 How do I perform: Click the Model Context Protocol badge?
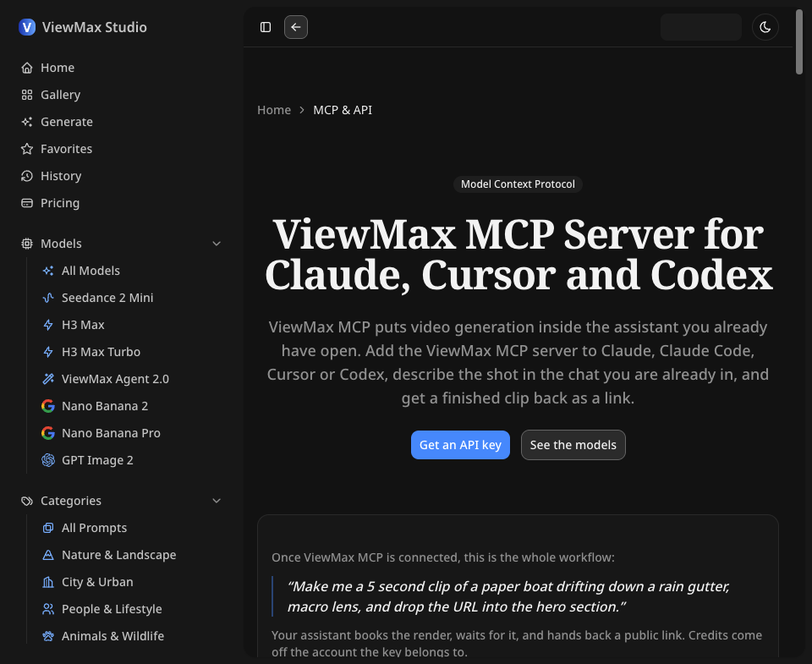tap(518, 184)
